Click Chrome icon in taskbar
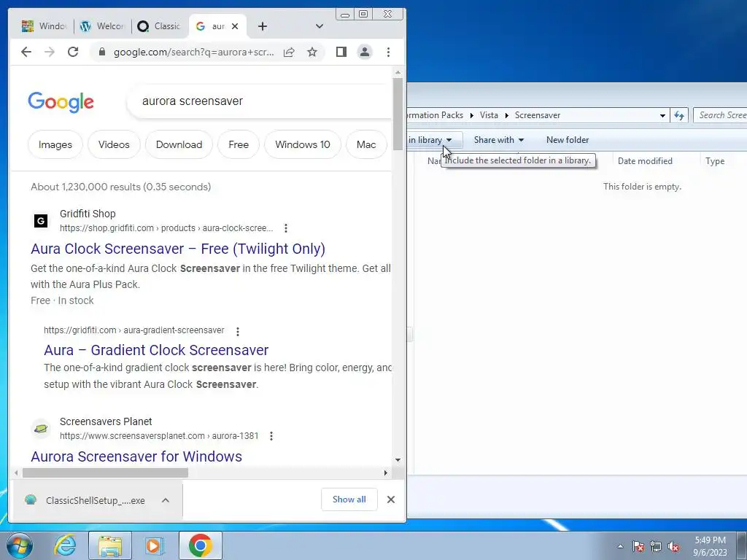The height and width of the screenshot is (560, 747). pyautogui.click(x=201, y=545)
